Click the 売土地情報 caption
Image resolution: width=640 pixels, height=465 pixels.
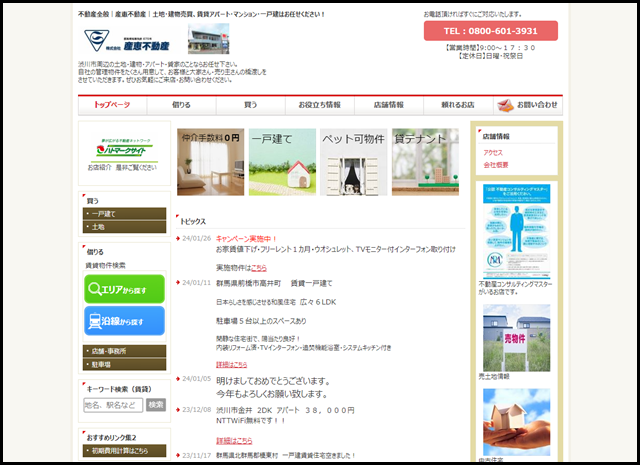pyautogui.click(x=494, y=376)
